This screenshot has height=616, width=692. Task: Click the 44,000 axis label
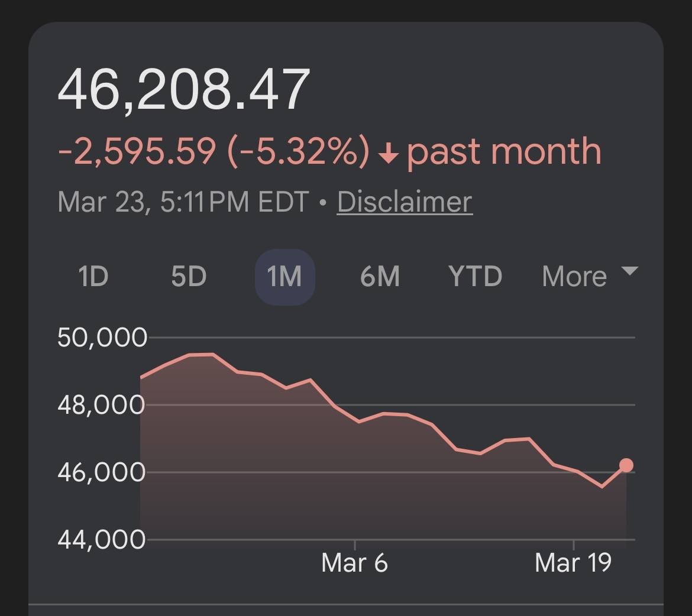[x=101, y=540]
